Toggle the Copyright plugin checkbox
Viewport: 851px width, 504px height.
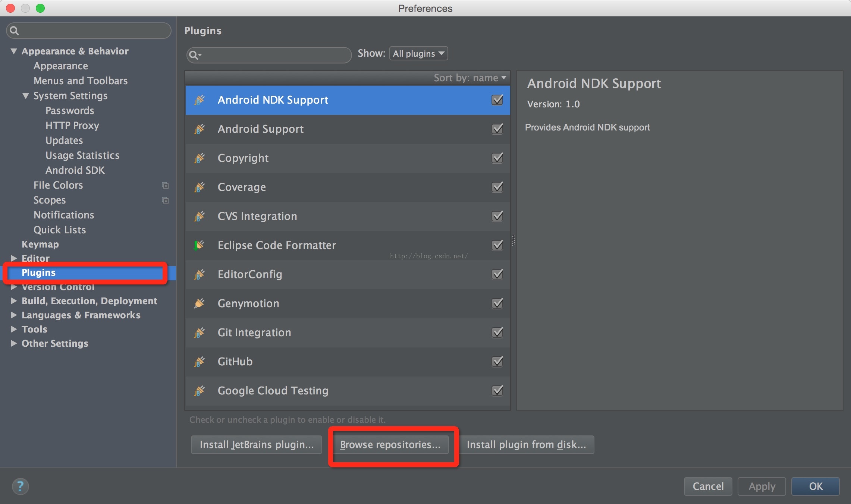tap(497, 158)
